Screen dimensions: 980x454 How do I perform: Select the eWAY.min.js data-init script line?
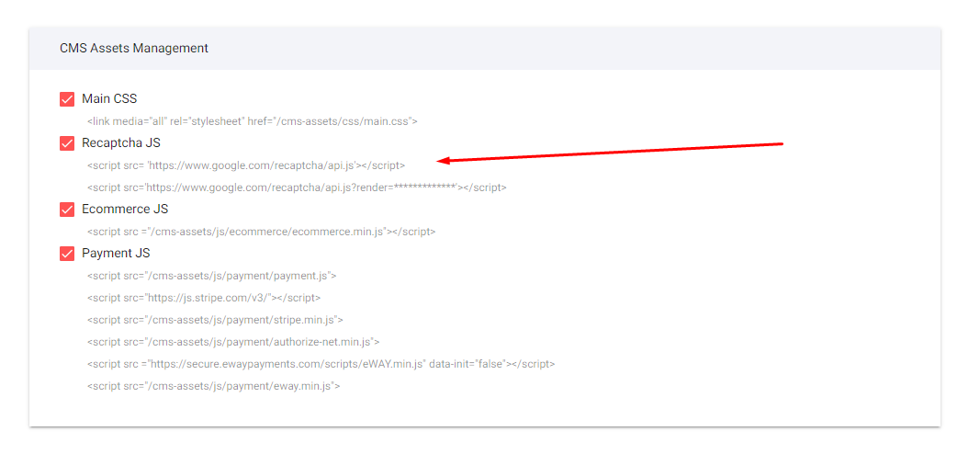coord(321,365)
